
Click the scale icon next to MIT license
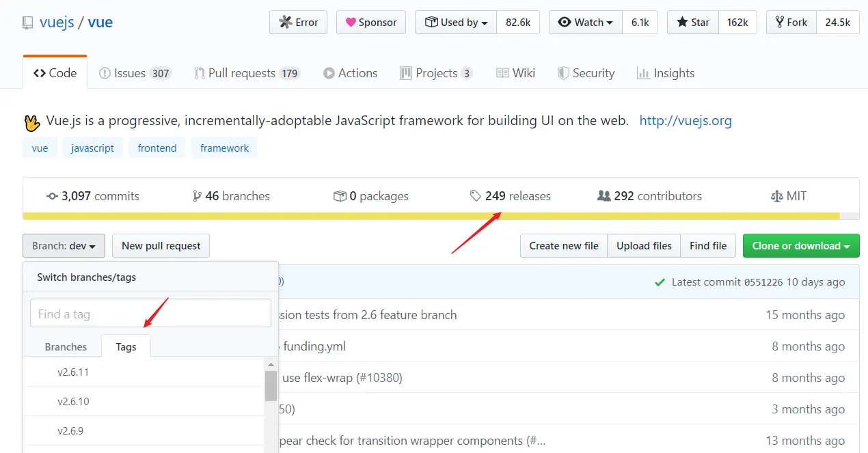point(776,196)
